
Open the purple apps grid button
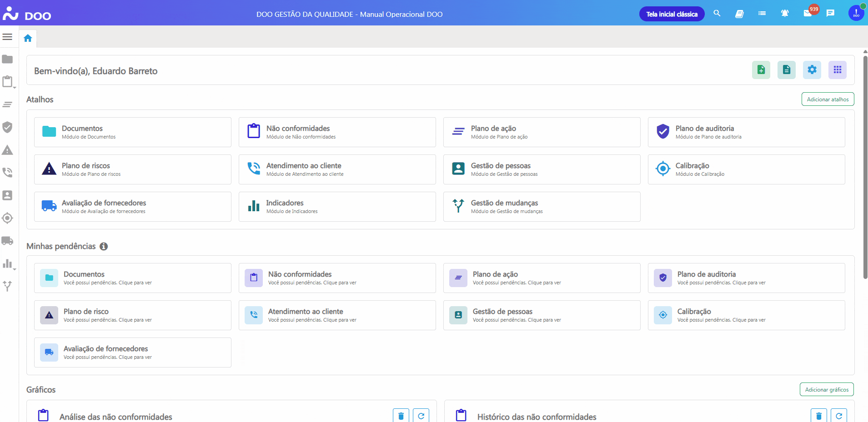coord(837,70)
